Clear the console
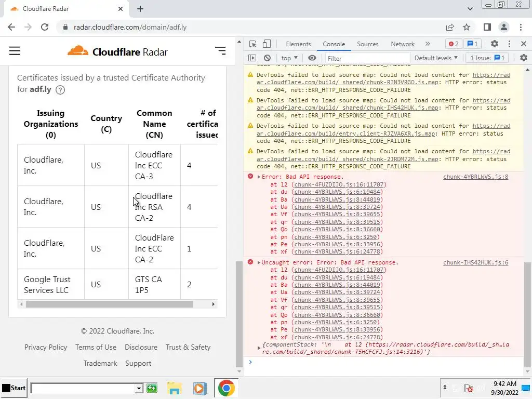This screenshot has height=399, width=532. pos(268,58)
